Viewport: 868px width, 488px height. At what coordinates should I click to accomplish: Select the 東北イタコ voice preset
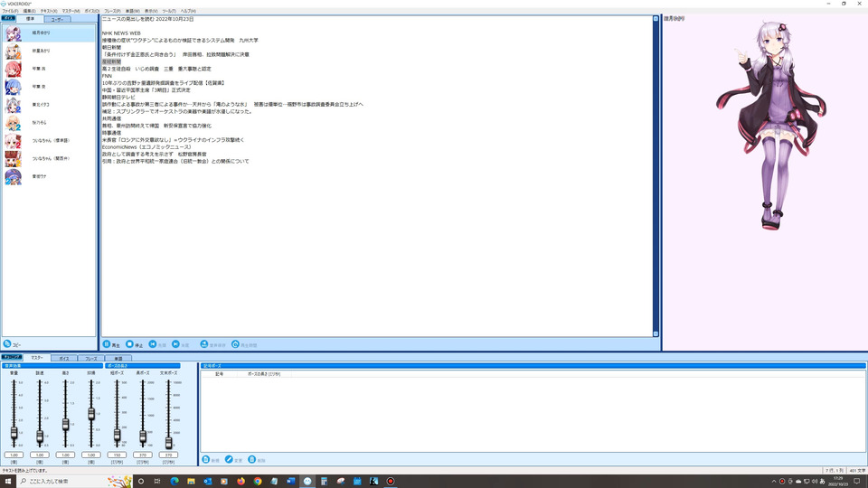[x=49, y=105]
